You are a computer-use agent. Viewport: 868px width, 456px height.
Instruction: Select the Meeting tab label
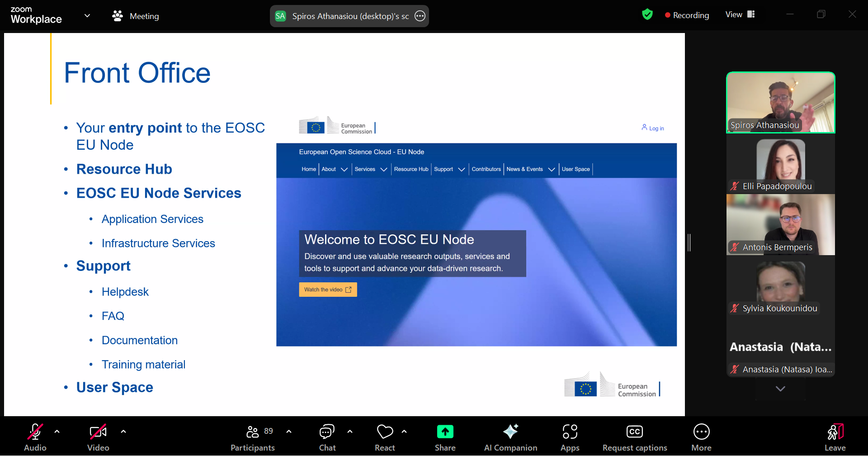click(x=144, y=16)
